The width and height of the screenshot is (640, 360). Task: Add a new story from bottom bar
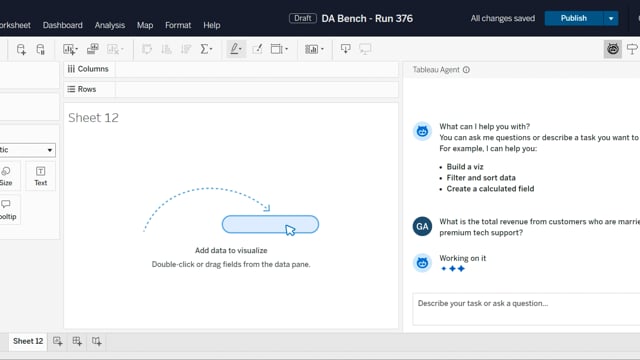(97, 341)
